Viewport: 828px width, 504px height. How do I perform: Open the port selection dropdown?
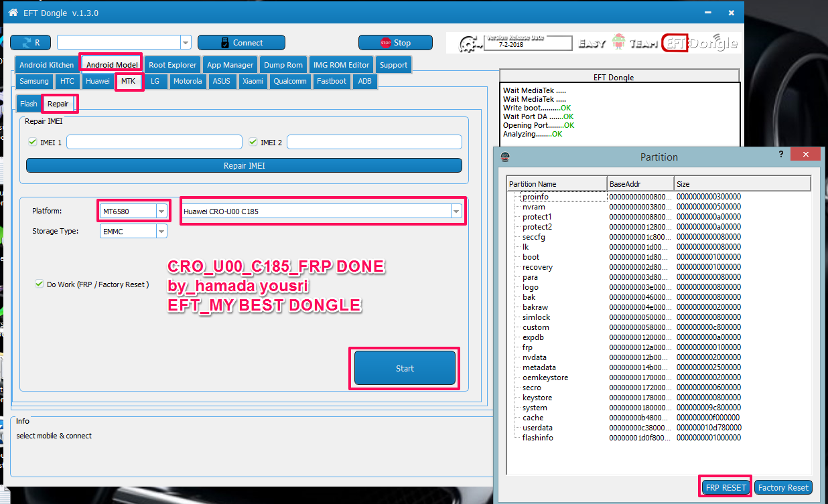pyautogui.click(x=186, y=43)
